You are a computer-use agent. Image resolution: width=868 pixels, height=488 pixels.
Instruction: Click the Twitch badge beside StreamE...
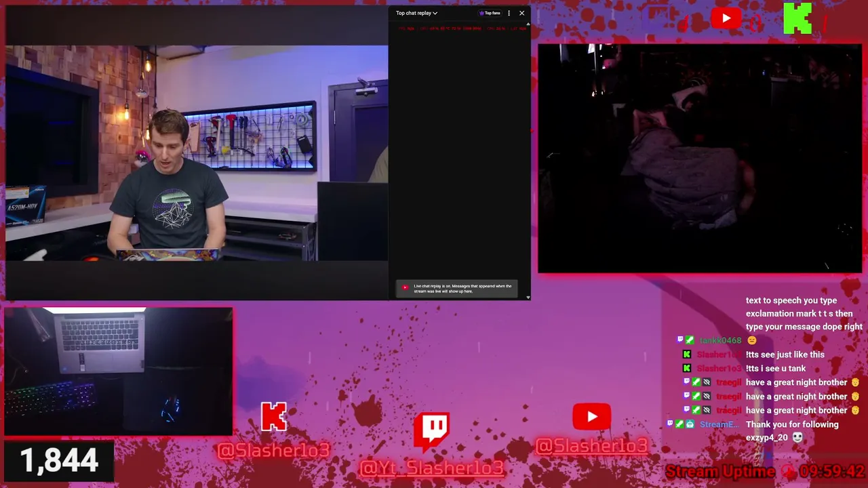click(670, 424)
